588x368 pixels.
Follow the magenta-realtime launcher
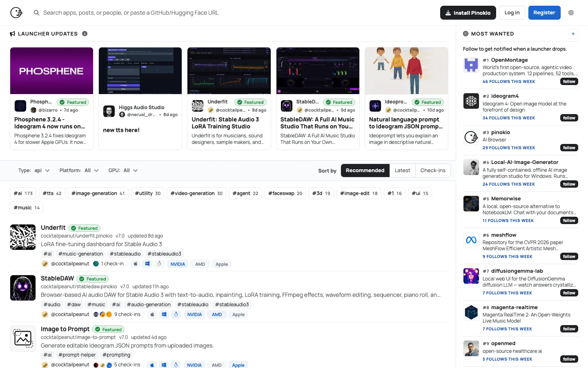tap(569, 329)
